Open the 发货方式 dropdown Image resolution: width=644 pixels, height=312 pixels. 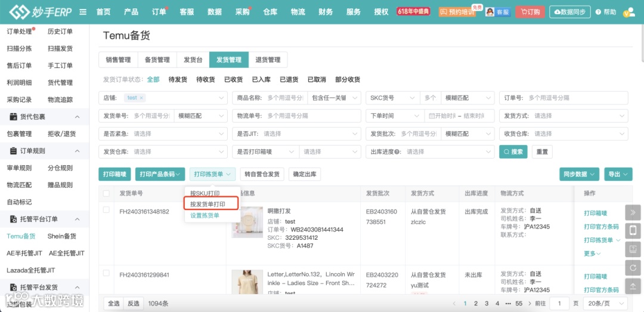[563, 116]
